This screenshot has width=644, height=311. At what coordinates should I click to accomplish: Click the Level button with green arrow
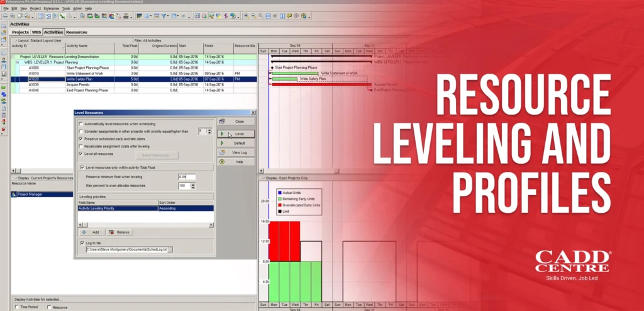tap(238, 134)
